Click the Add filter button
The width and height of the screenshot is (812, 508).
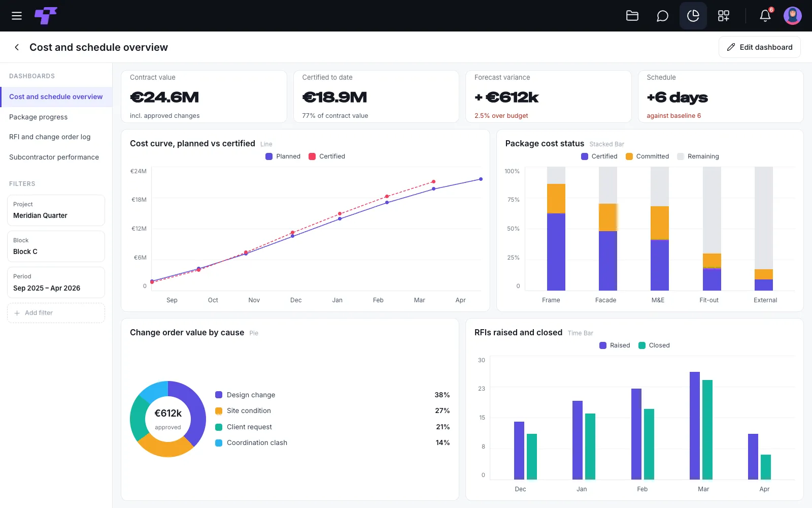pyautogui.click(x=56, y=313)
